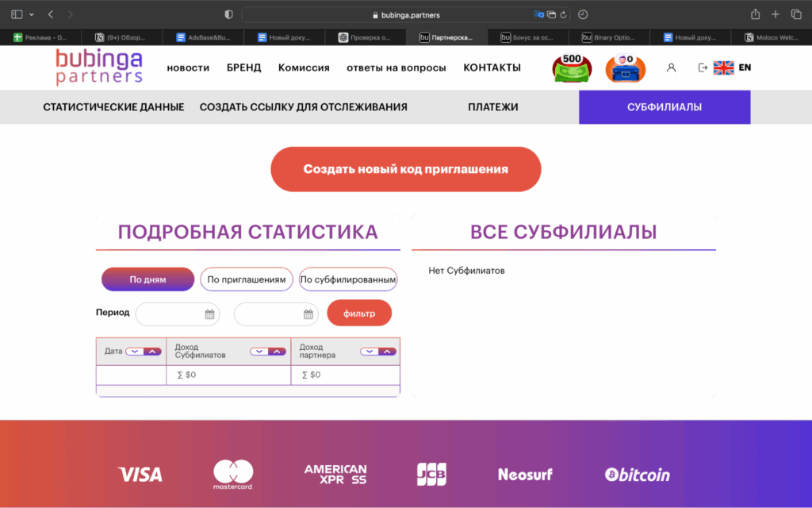This screenshot has height=508, width=812.
Task: Open the treasure chest rewards icon
Action: tap(626, 67)
